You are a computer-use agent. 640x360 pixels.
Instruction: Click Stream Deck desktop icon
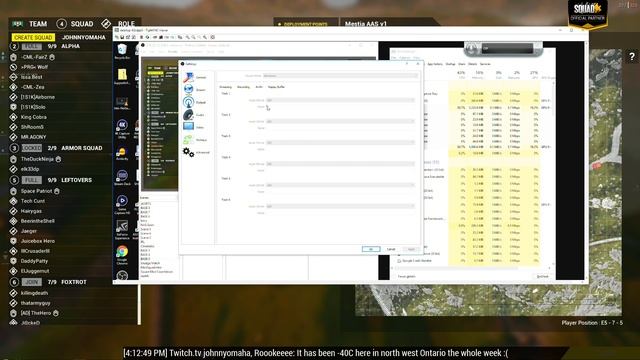click(122, 178)
